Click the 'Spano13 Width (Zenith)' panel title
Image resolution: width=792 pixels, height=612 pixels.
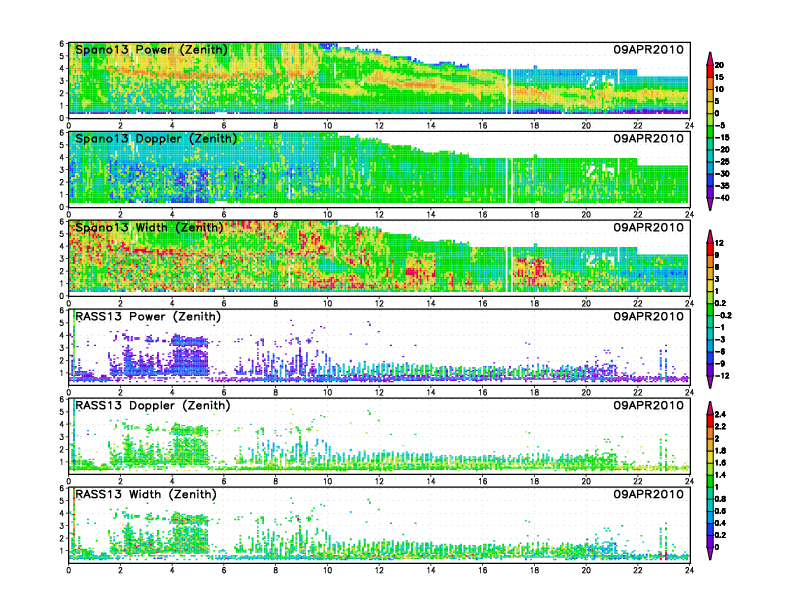[x=148, y=228]
